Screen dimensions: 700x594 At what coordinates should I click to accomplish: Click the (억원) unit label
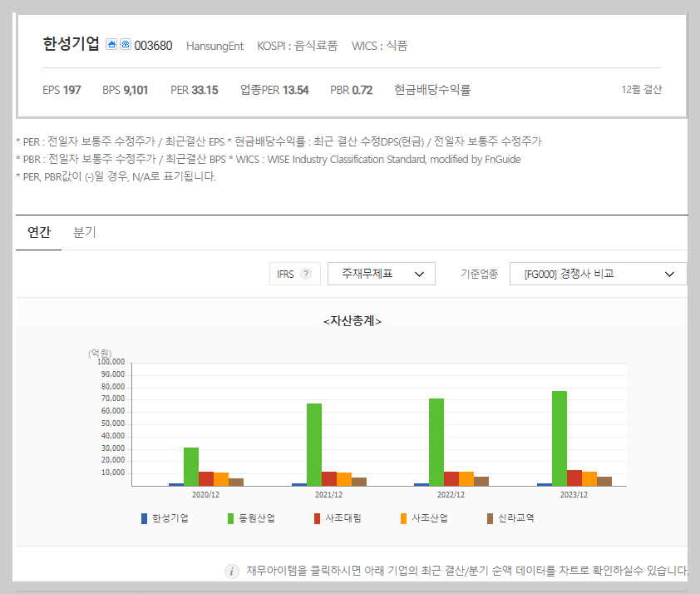click(100, 354)
